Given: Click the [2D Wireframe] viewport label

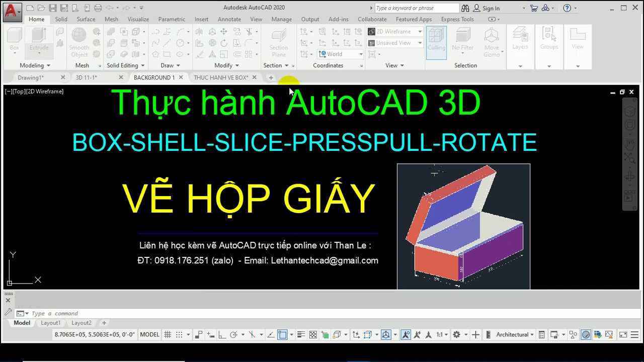Looking at the screenshot, I should click(x=45, y=92).
